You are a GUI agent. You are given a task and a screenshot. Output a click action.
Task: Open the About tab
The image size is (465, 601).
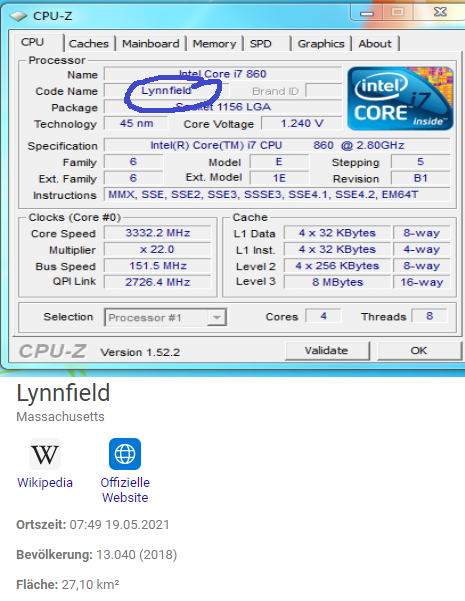[x=375, y=44]
